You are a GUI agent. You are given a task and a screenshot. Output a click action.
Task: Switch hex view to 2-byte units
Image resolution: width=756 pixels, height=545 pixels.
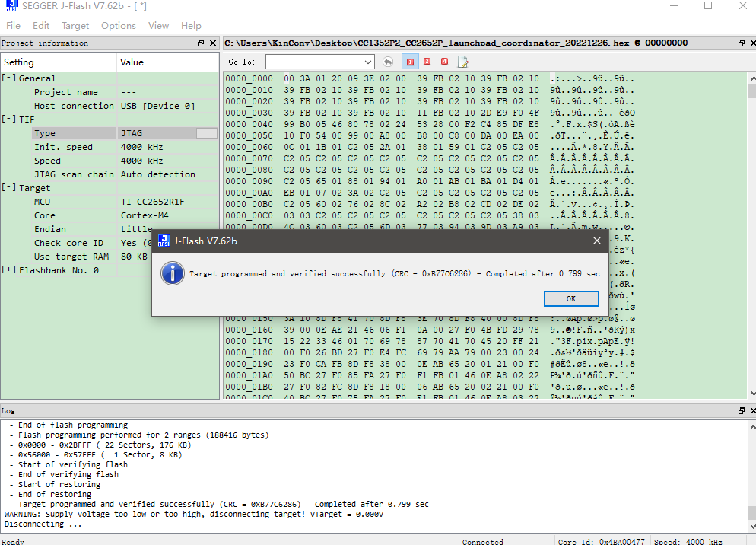tap(427, 62)
